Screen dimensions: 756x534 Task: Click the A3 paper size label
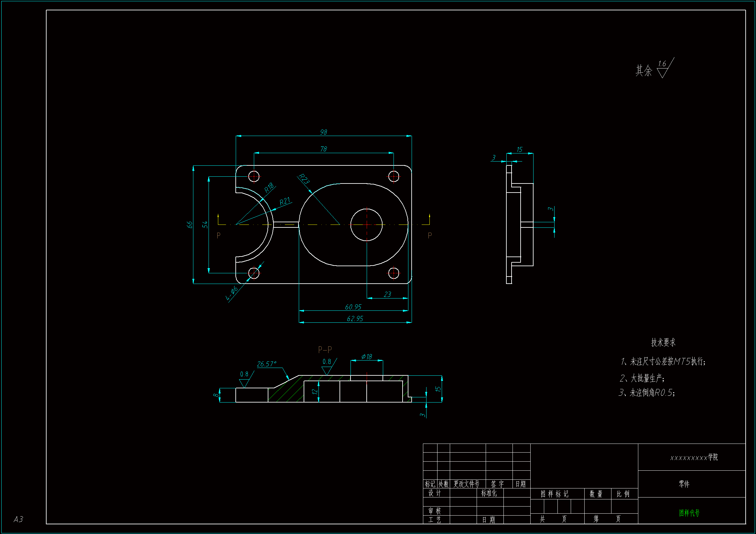click(x=18, y=519)
